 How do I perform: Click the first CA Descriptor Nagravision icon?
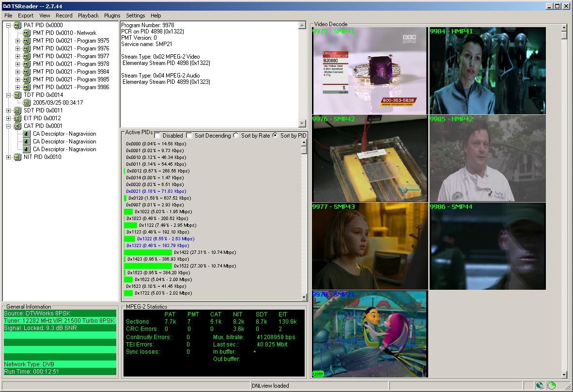pos(26,134)
